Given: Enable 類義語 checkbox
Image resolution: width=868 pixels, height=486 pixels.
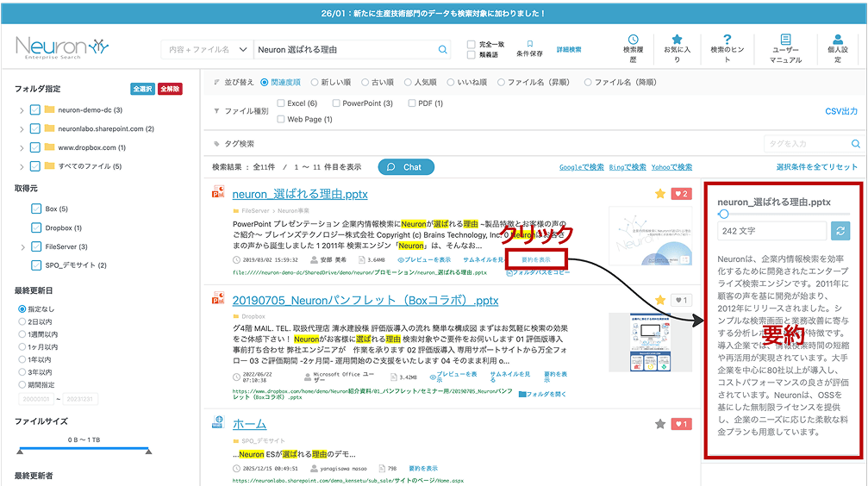Looking at the screenshot, I should tap(471, 55).
